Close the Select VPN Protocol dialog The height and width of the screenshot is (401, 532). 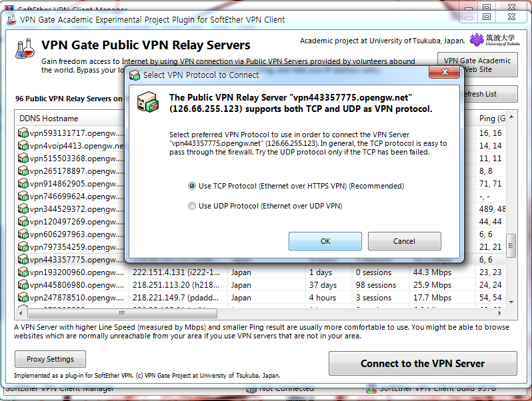point(444,72)
